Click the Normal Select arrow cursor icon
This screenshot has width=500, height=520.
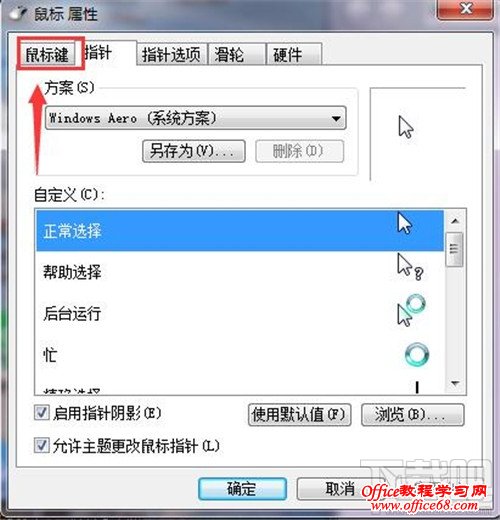(405, 223)
